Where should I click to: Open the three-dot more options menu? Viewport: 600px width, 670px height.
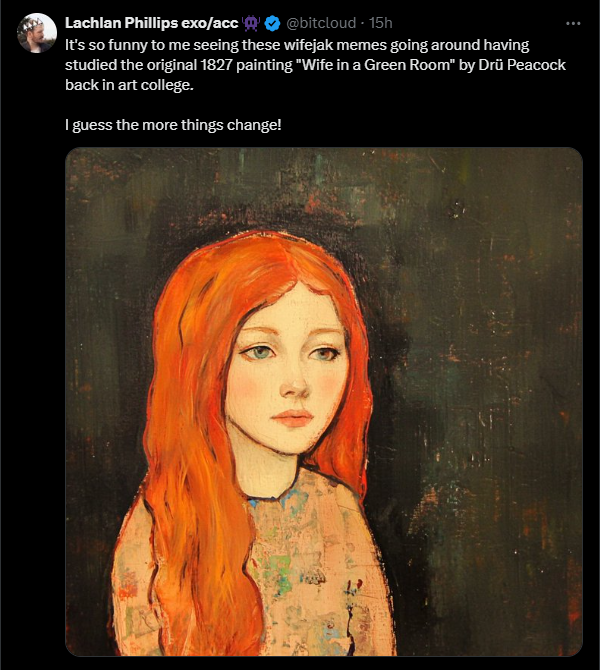tap(573, 23)
